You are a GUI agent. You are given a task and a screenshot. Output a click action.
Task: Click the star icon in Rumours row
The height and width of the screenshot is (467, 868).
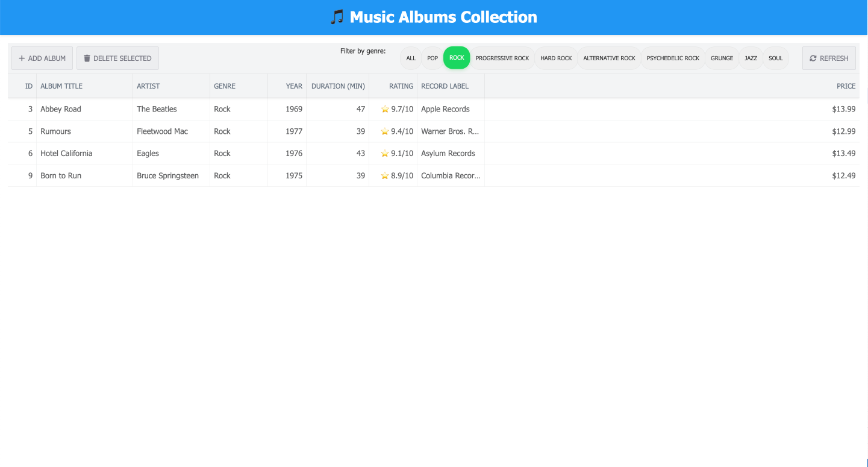(x=385, y=131)
